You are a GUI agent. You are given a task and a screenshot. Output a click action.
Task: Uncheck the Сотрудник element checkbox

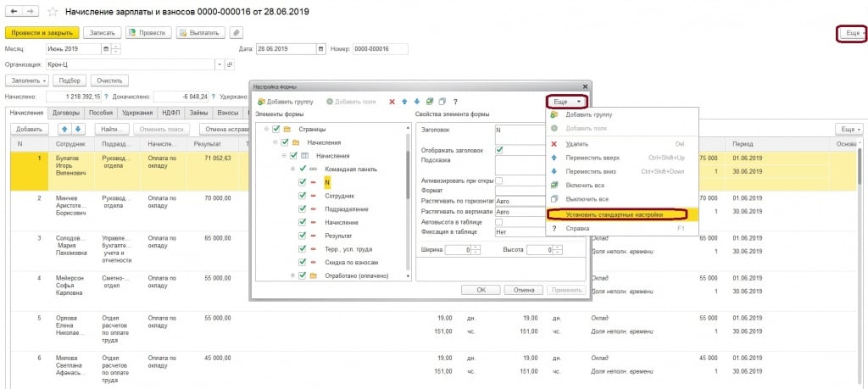click(303, 196)
